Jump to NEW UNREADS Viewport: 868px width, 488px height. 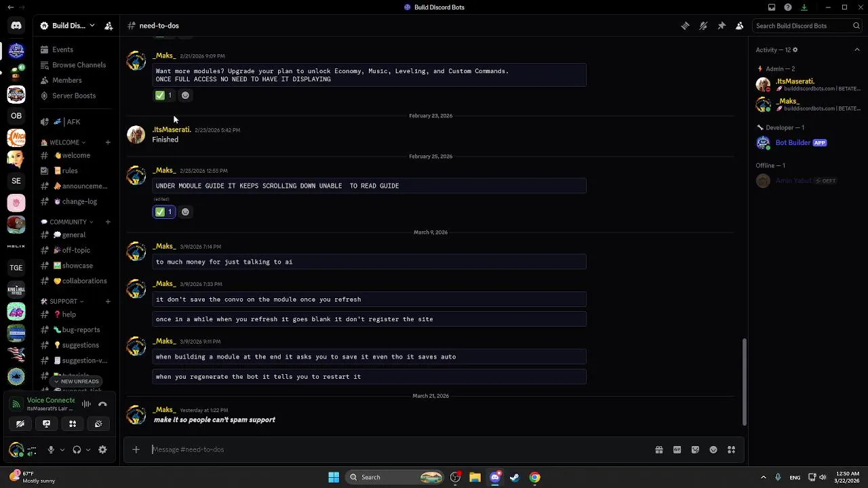pos(76,382)
